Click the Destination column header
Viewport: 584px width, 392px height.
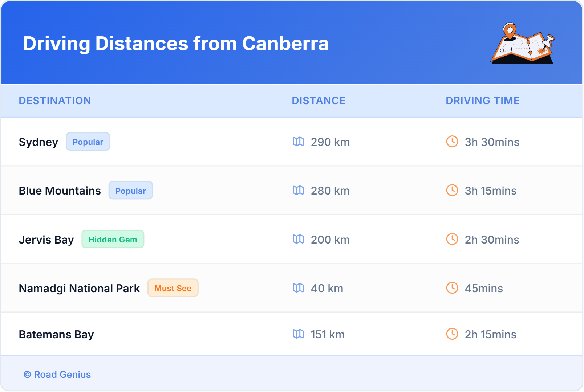click(x=55, y=101)
